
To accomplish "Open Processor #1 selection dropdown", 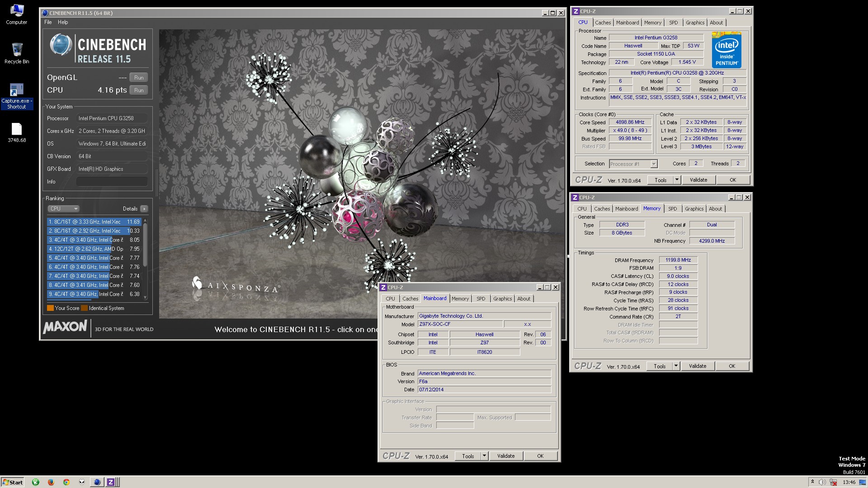I will (x=633, y=164).
